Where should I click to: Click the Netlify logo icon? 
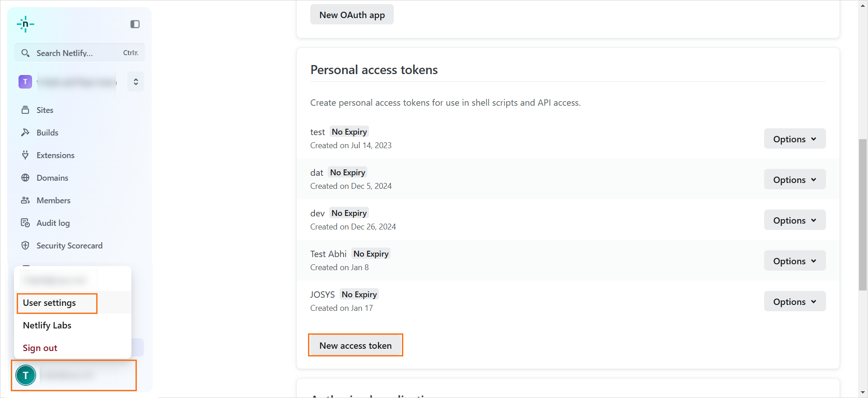(x=25, y=24)
